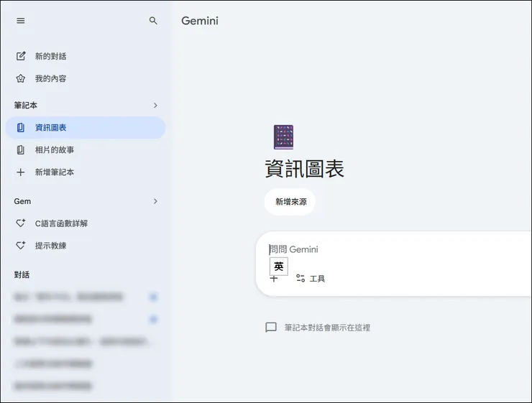Click the plus attach button in prompt box
Image resolution: width=532 pixels, height=403 pixels.
pyautogui.click(x=274, y=279)
